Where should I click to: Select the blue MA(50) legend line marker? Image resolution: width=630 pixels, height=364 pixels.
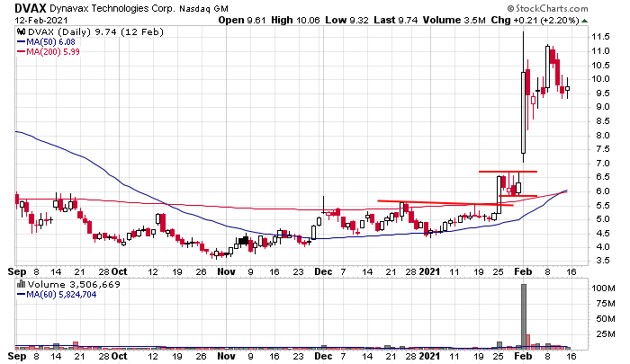pyautogui.click(x=21, y=41)
